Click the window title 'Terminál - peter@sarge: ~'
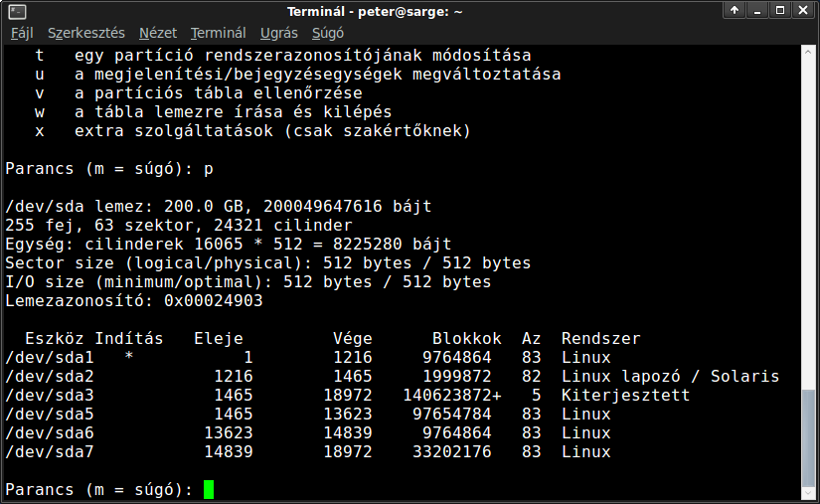This screenshot has height=504, width=820. click(375, 12)
